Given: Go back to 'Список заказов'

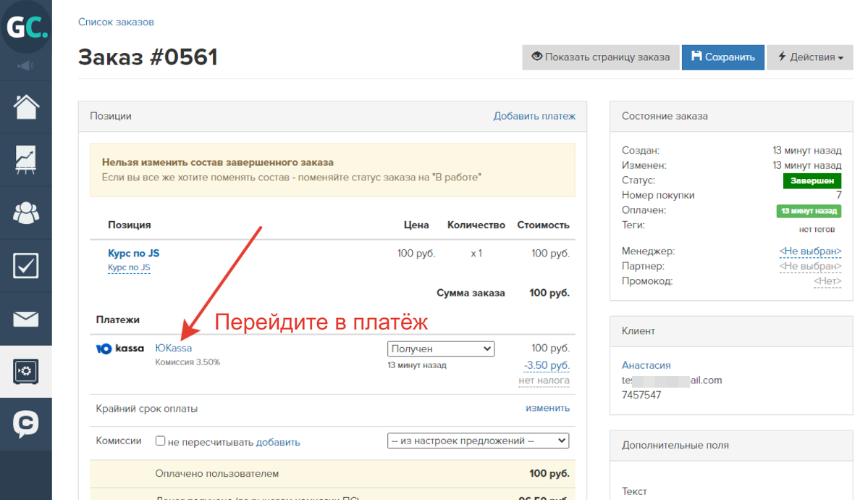Looking at the screenshot, I should (116, 22).
